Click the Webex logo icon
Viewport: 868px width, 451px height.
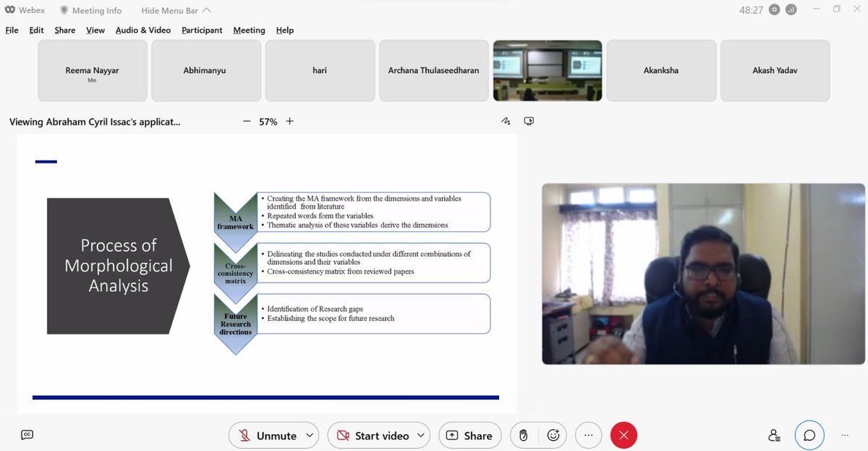(11, 10)
